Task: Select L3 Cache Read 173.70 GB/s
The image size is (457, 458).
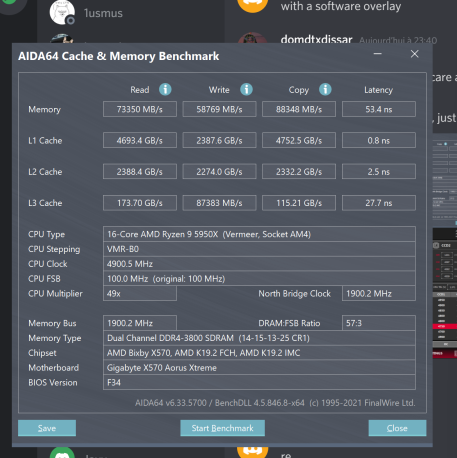Action: (140, 203)
